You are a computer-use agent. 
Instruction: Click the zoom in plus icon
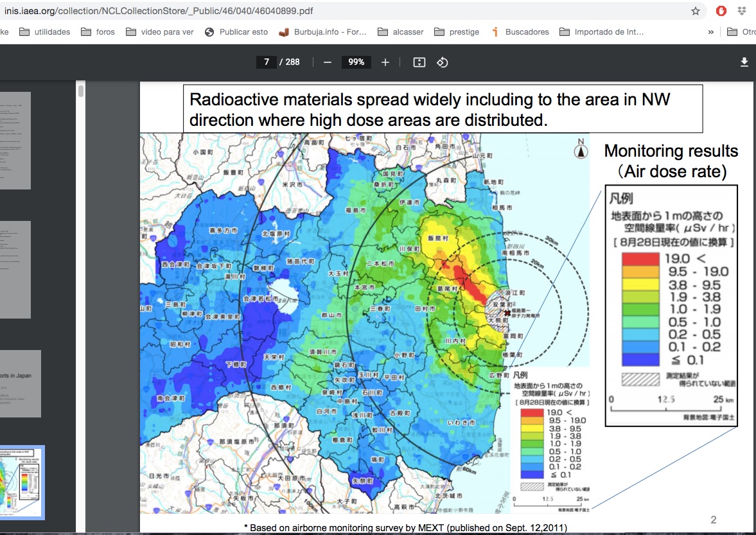pos(385,62)
